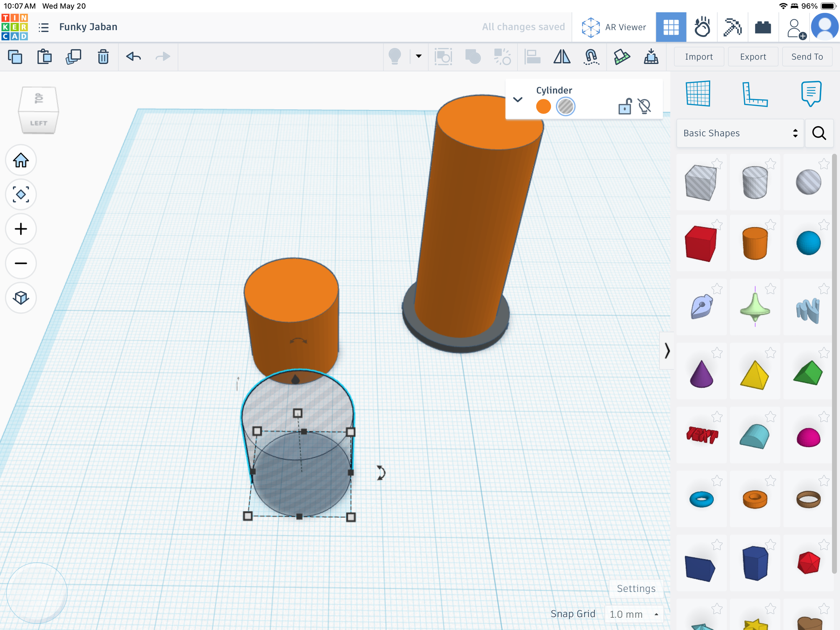Screen dimensions: 840x630
Task: Click the Send To button
Action: pos(807,57)
